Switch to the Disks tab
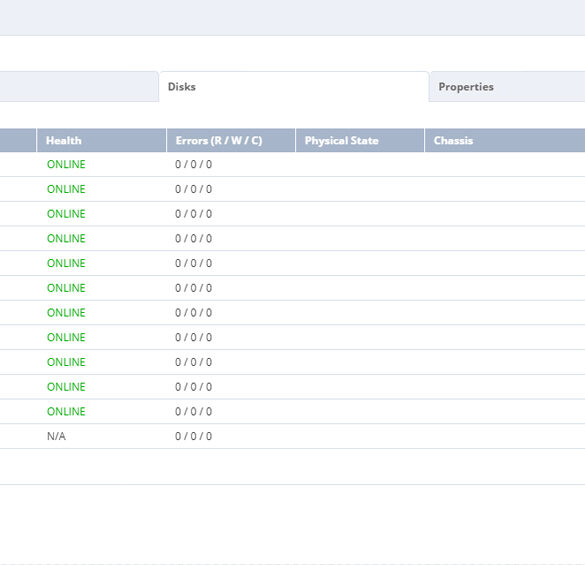 294,87
